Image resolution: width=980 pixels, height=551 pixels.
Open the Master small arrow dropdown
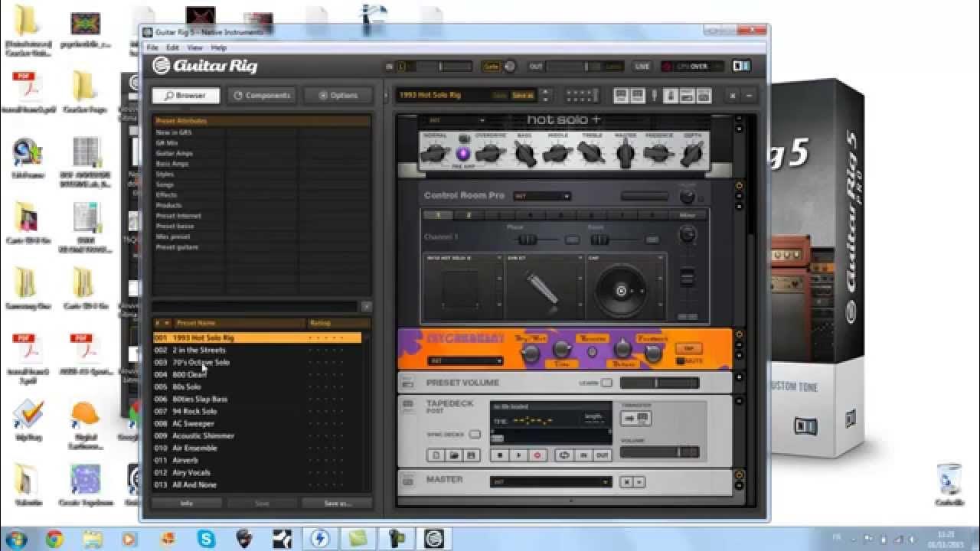(x=639, y=482)
